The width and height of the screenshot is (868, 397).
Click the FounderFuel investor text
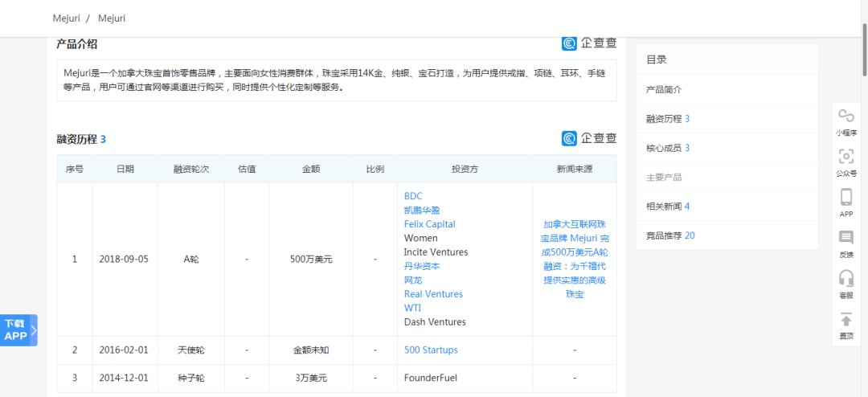[431, 379]
